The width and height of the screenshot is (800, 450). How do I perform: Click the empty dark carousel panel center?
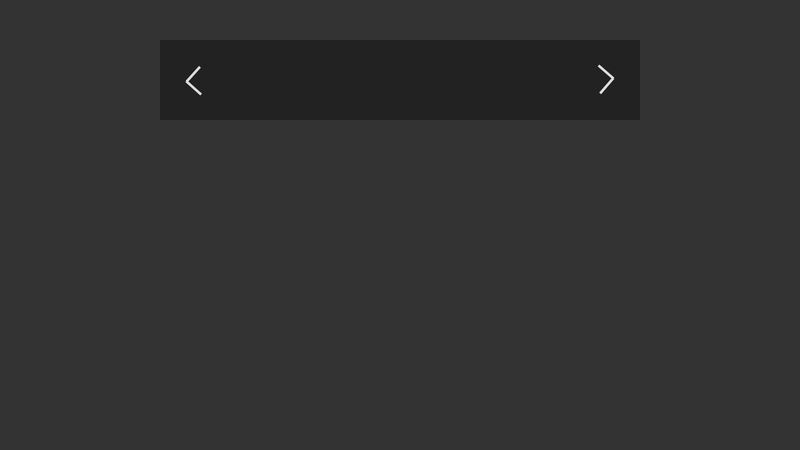tap(400, 80)
